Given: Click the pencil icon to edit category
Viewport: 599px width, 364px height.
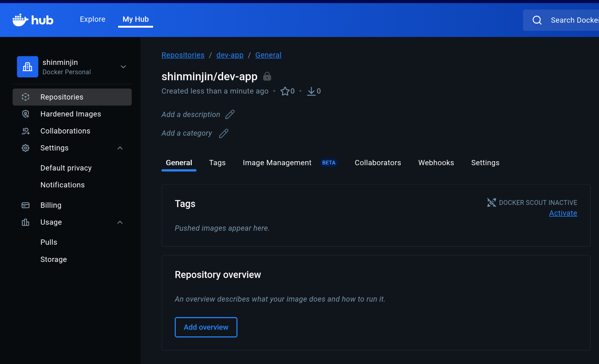Looking at the screenshot, I should (224, 133).
